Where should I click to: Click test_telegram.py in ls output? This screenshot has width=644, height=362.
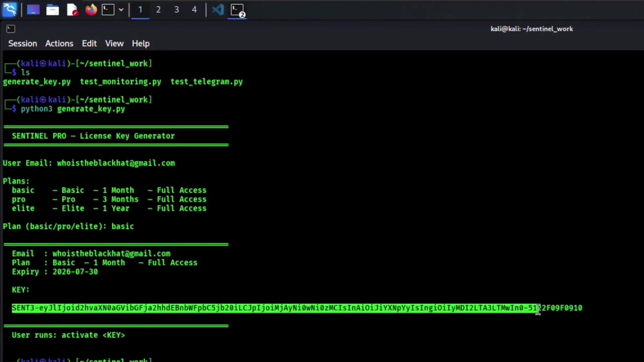pyautogui.click(x=206, y=81)
